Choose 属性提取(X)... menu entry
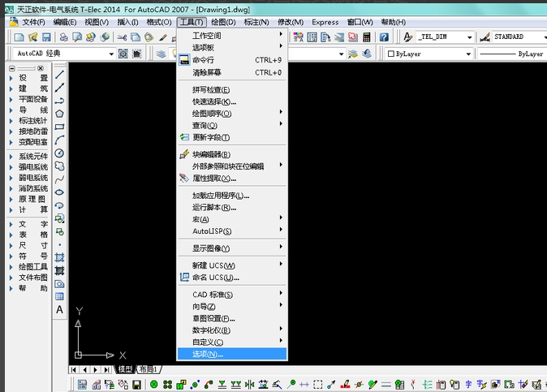The image size is (547, 392). pos(232,179)
